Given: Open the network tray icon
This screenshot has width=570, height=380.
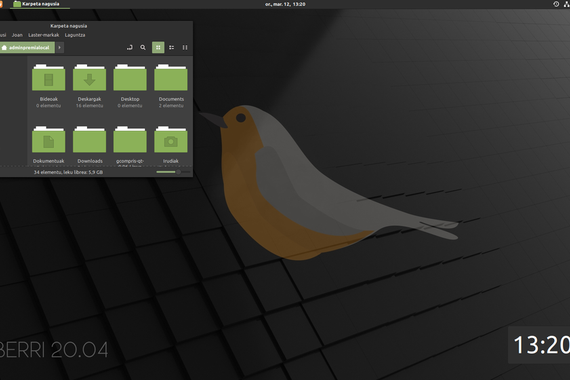Looking at the screenshot, I should click(x=566, y=4).
